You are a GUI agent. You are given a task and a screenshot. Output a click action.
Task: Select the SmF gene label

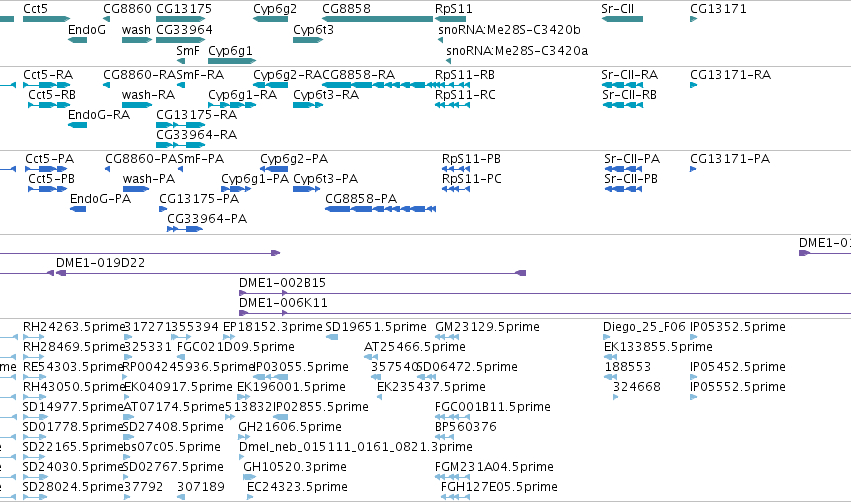tap(188, 50)
